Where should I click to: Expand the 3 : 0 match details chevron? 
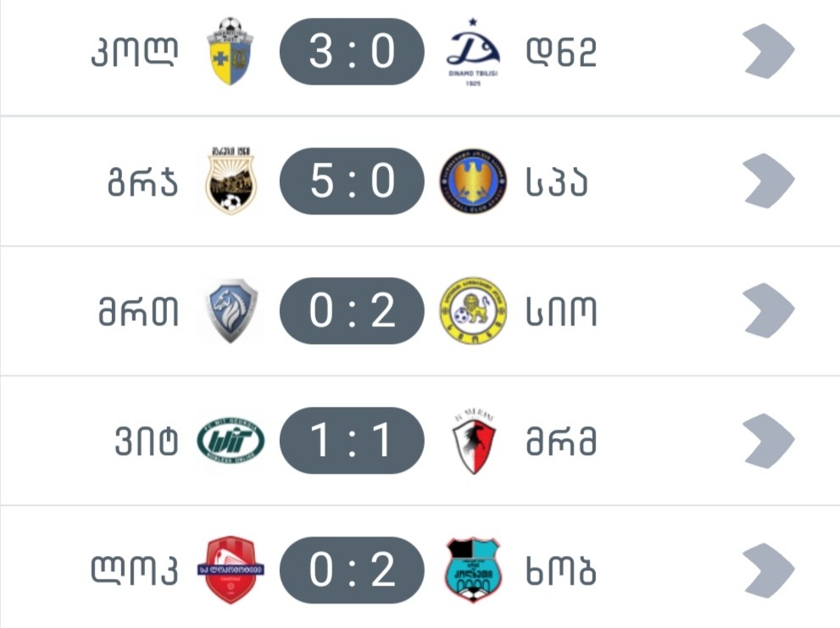[769, 52]
